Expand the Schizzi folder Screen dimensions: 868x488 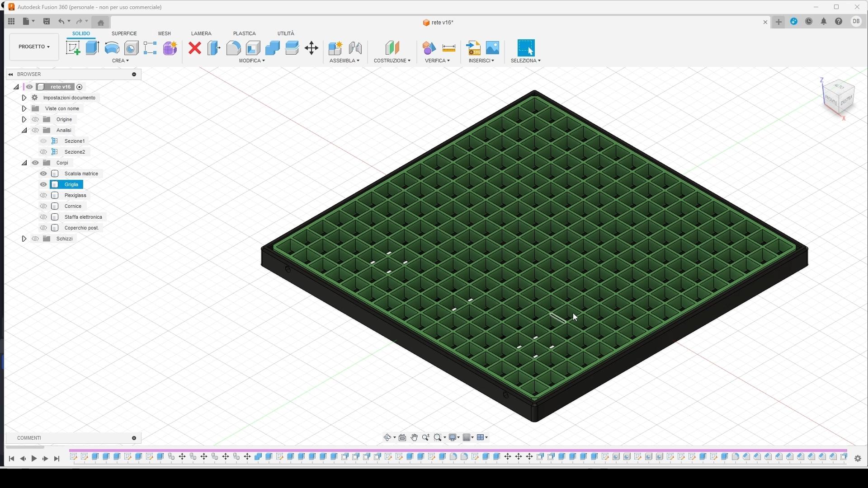tap(24, 239)
